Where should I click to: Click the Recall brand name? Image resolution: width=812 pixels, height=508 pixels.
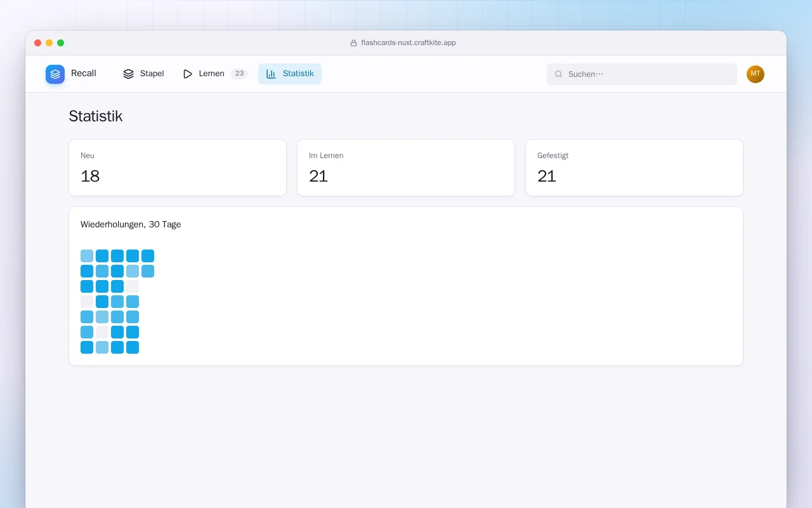pyautogui.click(x=84, y=74)
